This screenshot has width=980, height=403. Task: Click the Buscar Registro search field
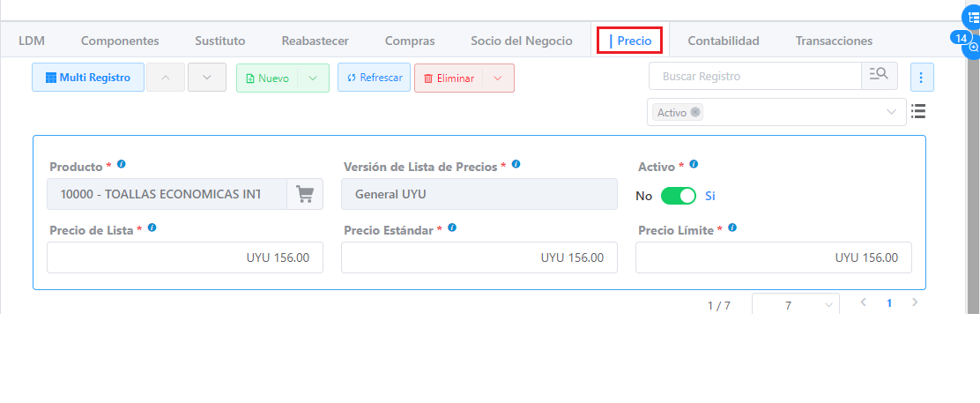755,77
